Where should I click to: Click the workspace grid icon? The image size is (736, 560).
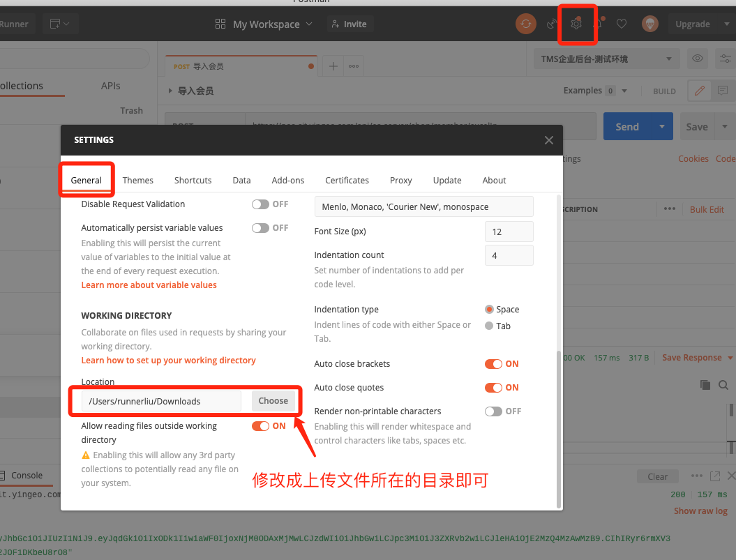click(x=220, y=24)
